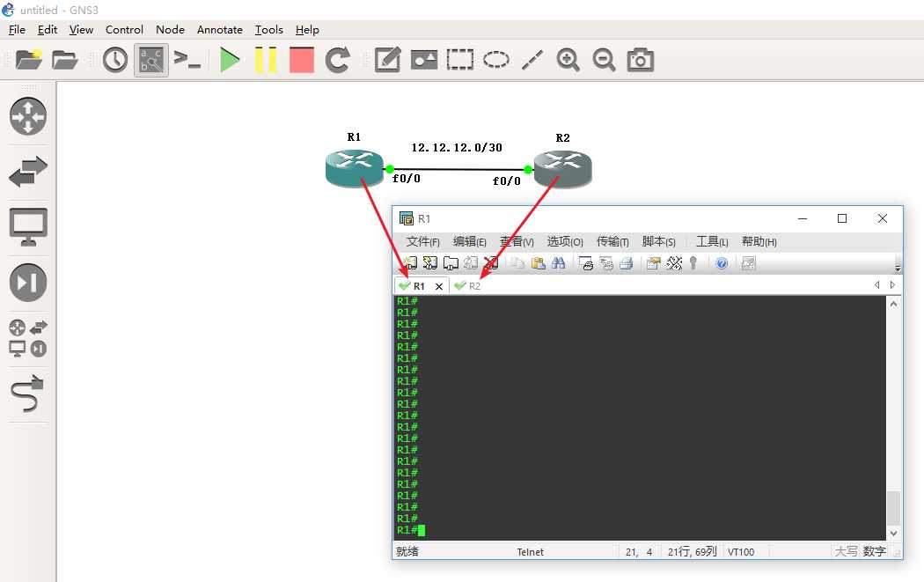The image size is (924, 582).
Task: Click terminal scrollbar down arrow
Action: tap(893, 533)
